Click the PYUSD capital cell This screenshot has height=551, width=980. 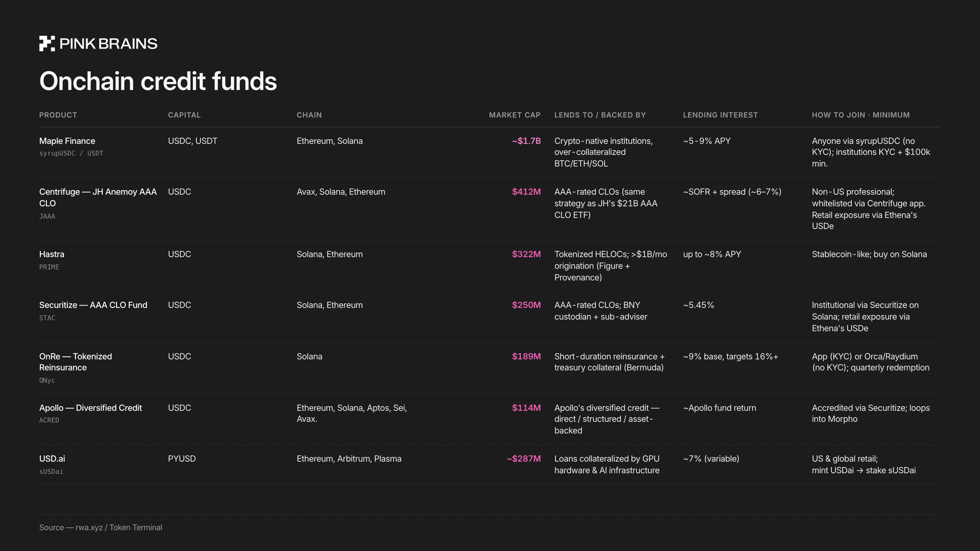[182, 459]
